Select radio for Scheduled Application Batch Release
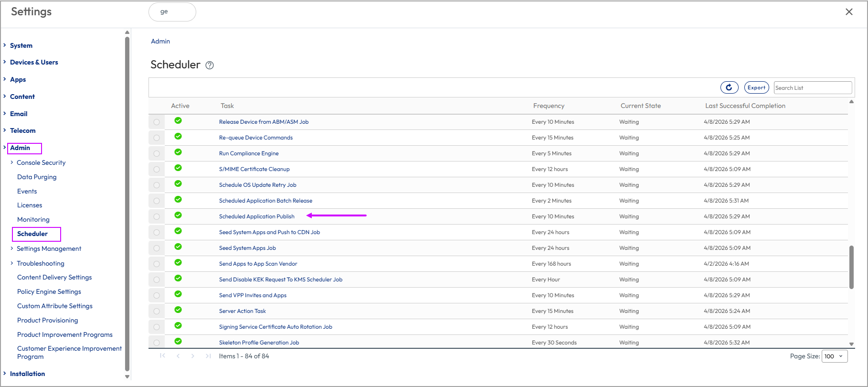Viewport: 868px width, 387px height. pos(157,201)
